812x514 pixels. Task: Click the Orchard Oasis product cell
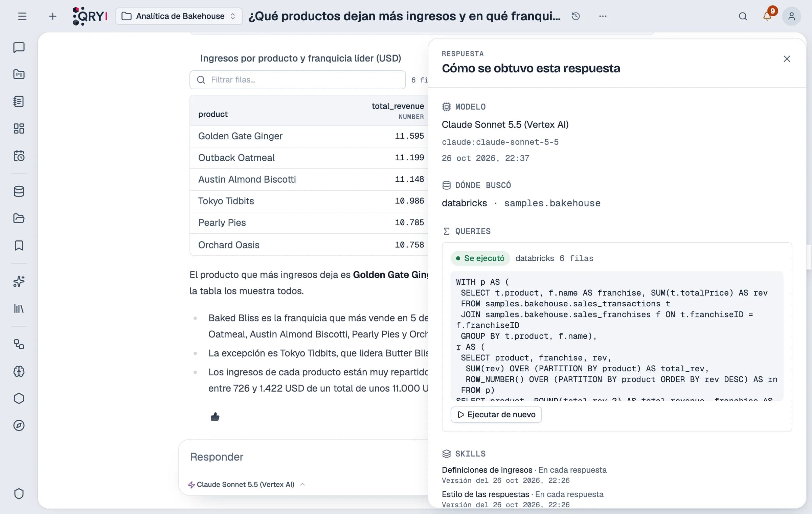point(229,245)
